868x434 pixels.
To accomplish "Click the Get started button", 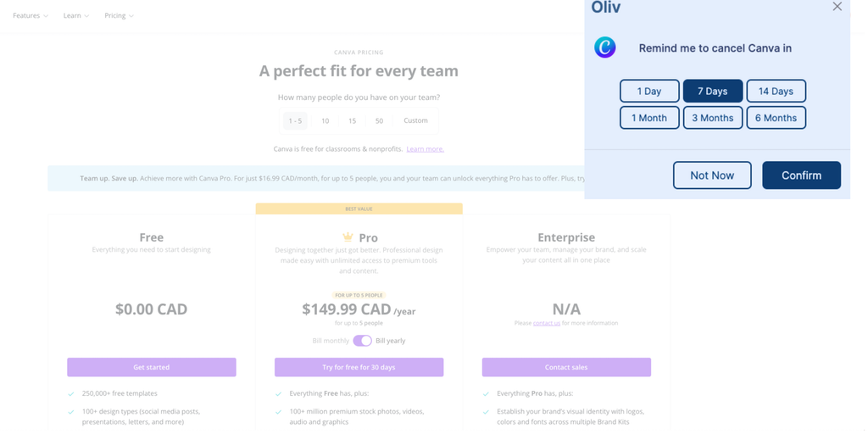I will 152,367.
